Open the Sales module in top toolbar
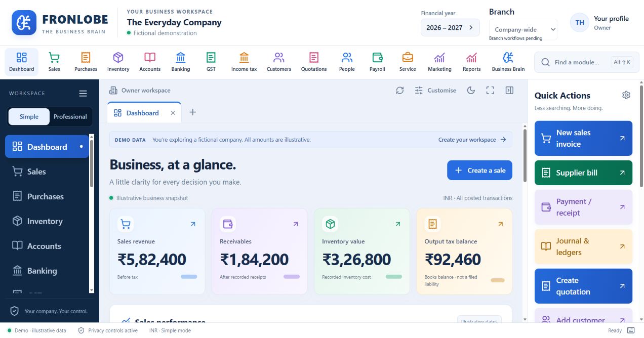The width and height of the screenshot is (644, 338). pos(54,62)
